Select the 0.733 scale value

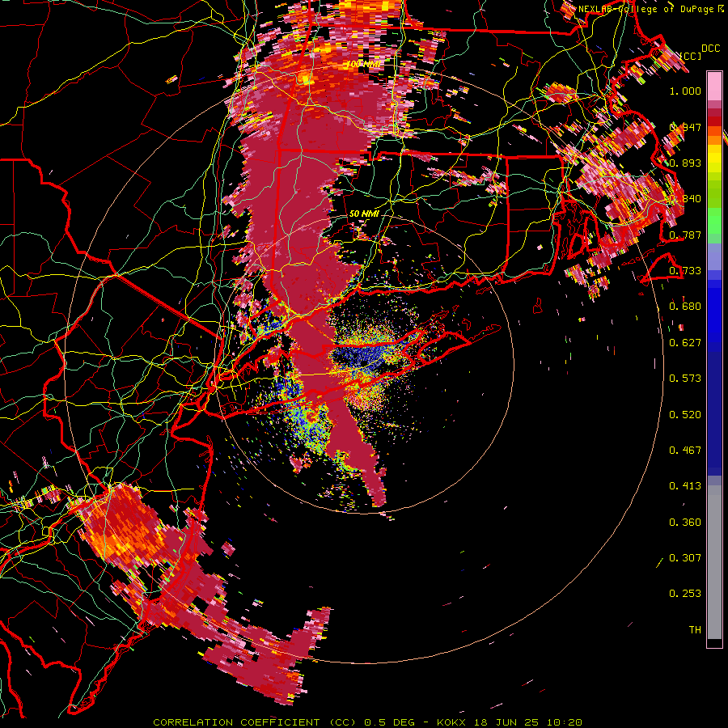(685, 271)
